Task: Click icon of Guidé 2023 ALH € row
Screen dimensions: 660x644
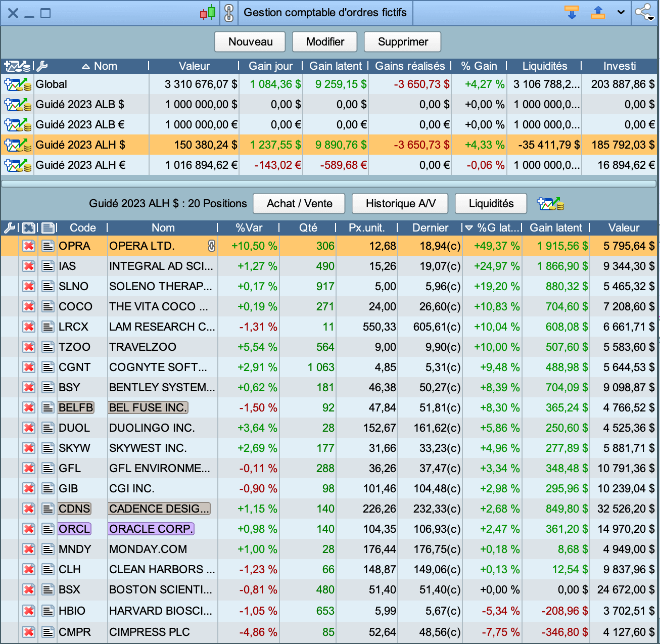Action: [18, 165]
